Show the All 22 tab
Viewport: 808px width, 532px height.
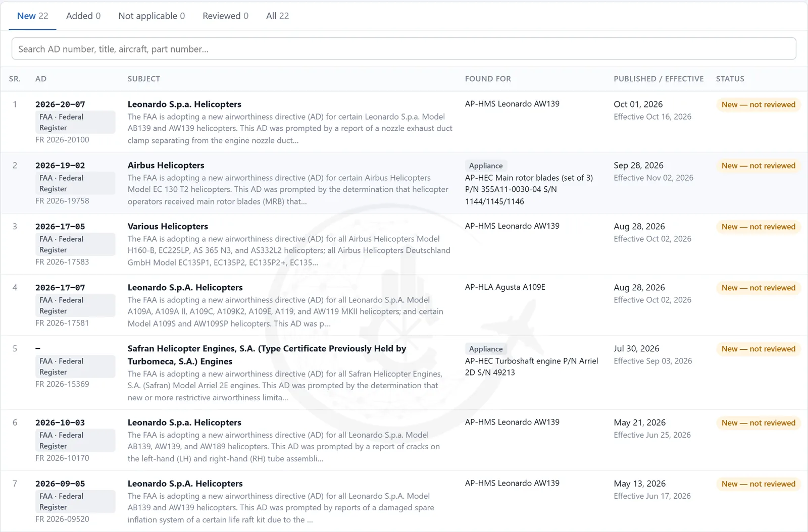point(277,16)
